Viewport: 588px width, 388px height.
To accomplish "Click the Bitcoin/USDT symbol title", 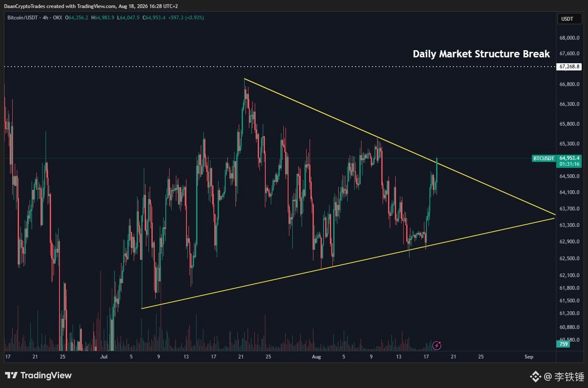I will [22, 18].
